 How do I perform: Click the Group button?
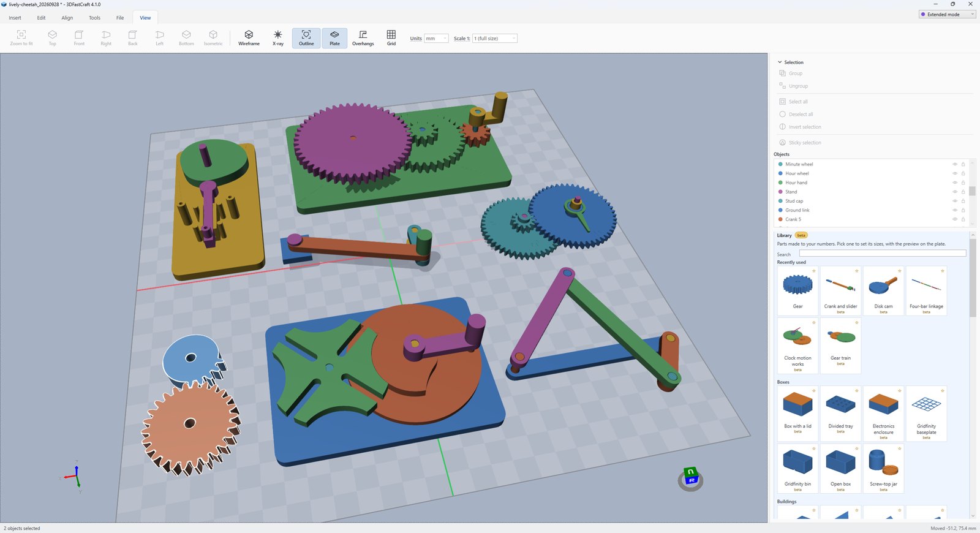click(x=791, y=74)
